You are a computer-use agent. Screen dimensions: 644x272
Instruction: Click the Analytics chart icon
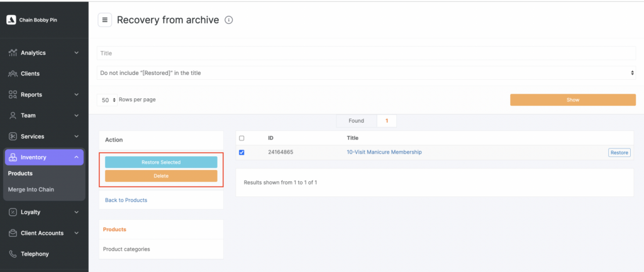pos(13,53)
